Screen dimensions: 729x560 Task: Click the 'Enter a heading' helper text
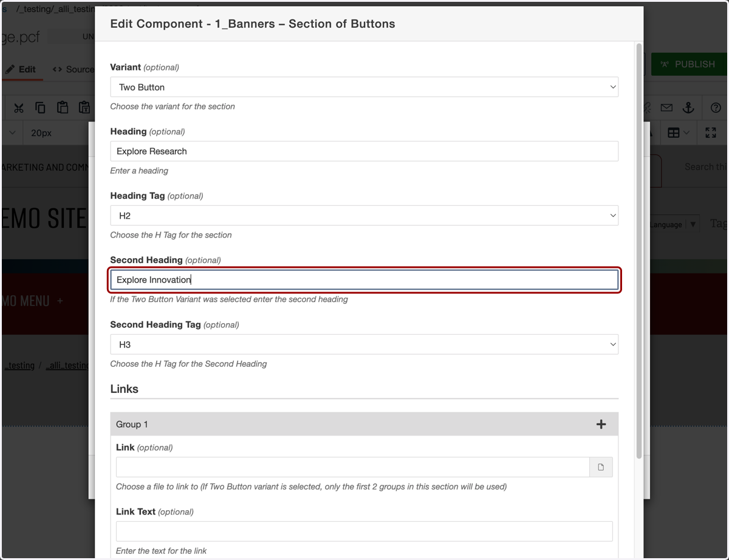click(139, 171)
